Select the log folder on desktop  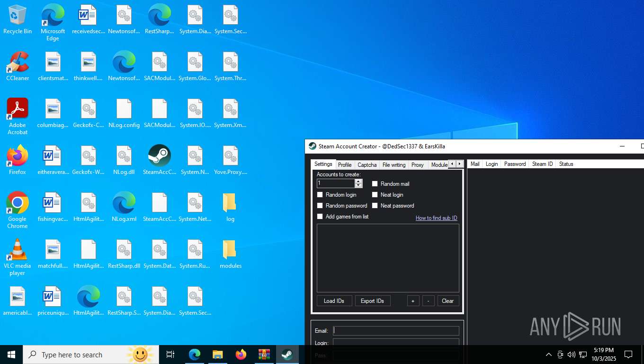[231, 207]
